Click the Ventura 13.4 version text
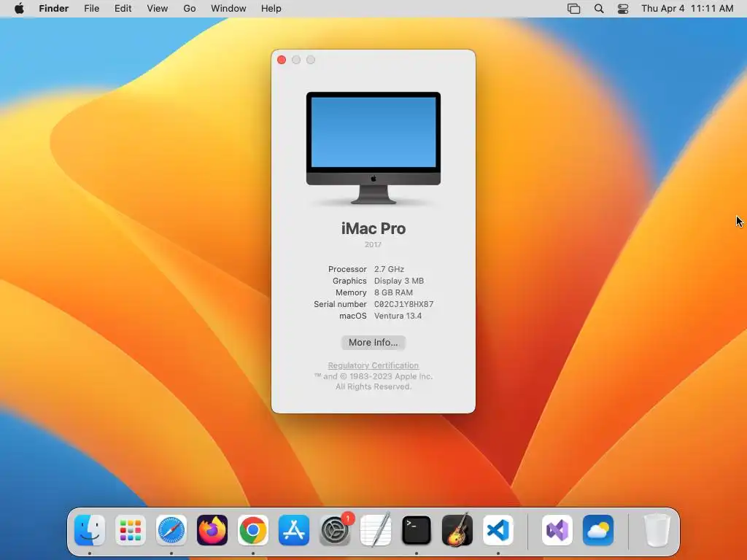Image resolution: width=747 pixels, height=560 pixels. (398, 316)
